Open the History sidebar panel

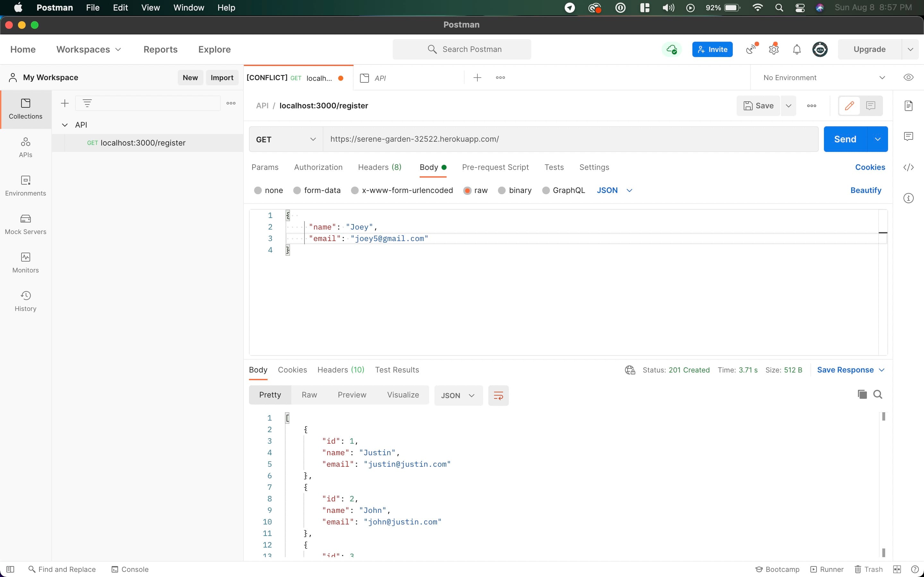point(26,301)
